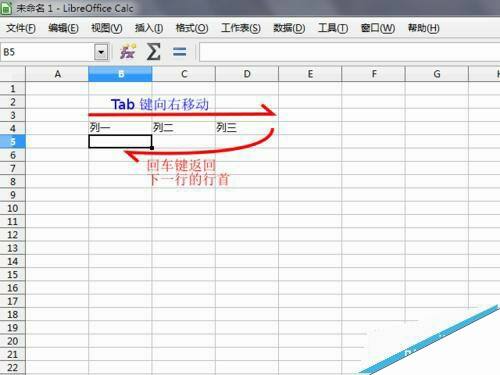Viewport: 500px width, 375px height.
Task: Select column D header
Action: 247,74
